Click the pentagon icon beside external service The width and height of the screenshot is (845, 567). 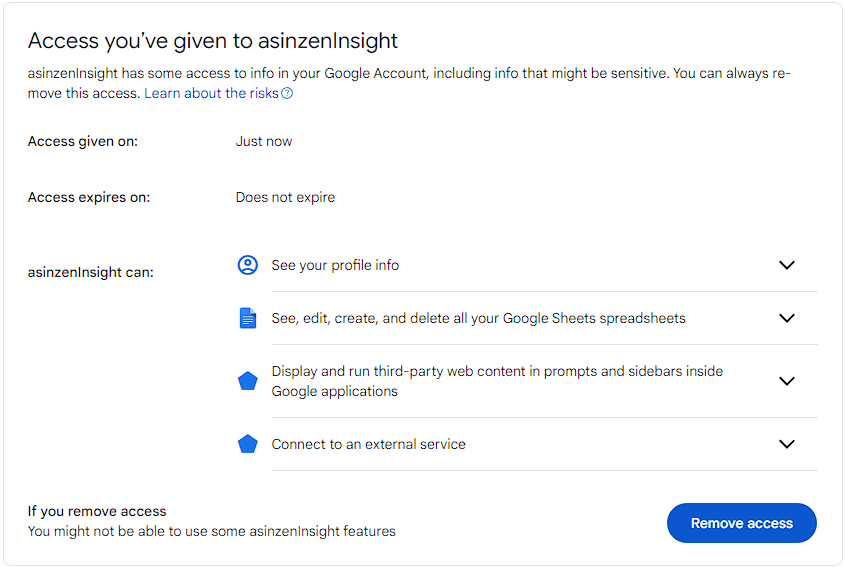[x=247, y=444]
